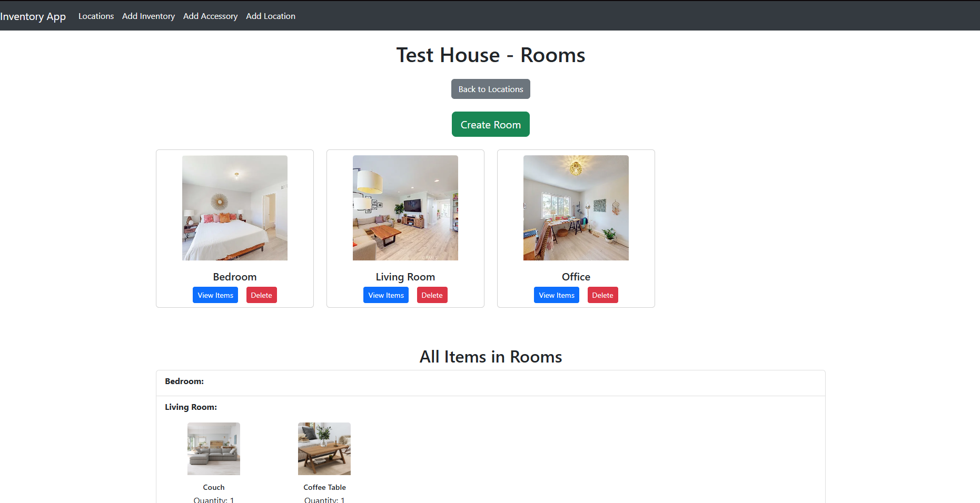Click the Coffee Table label
This screenshot has width=980, height=503.
point(324,487)
